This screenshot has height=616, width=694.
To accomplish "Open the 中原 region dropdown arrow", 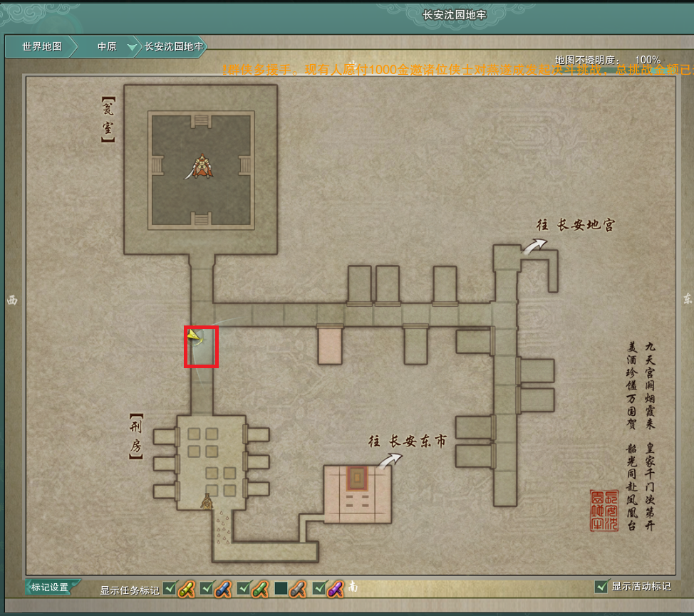I will [132, 48].
